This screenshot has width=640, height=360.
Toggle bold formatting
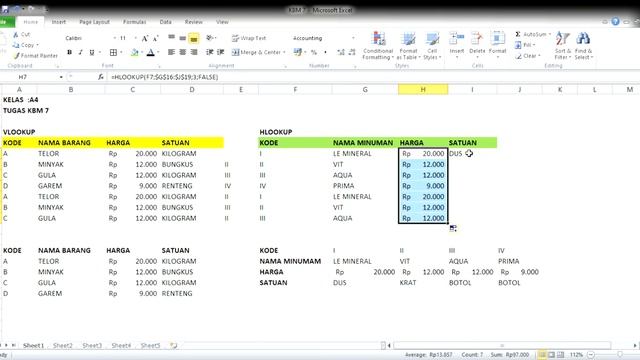[69, 52]
